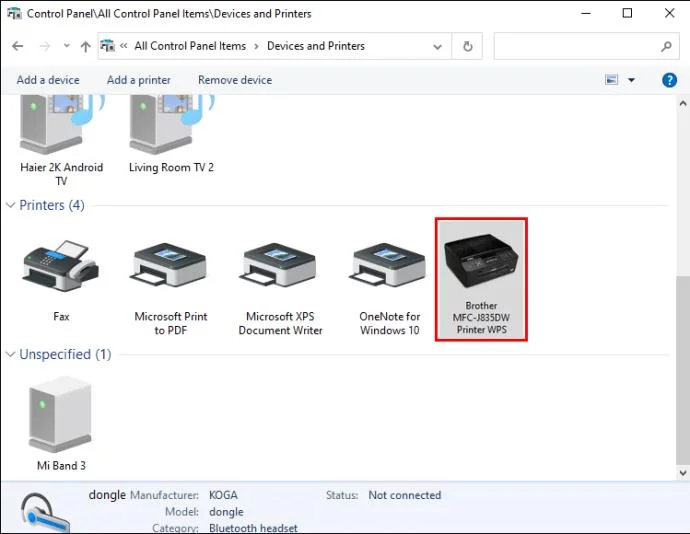This screenshot has height=534, width=690.
Task: Open the address bar history dropdown
Action: (437, 46)
